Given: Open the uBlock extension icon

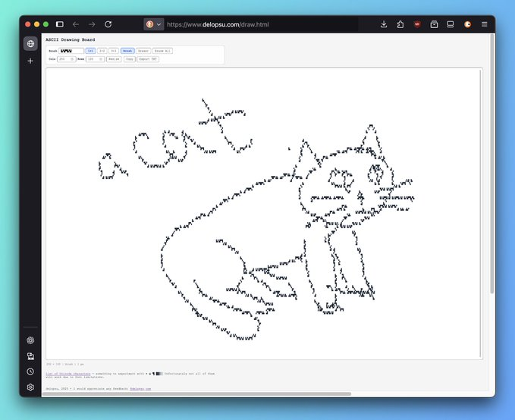Looking at the screenshot, I should (x=417, y=24).
